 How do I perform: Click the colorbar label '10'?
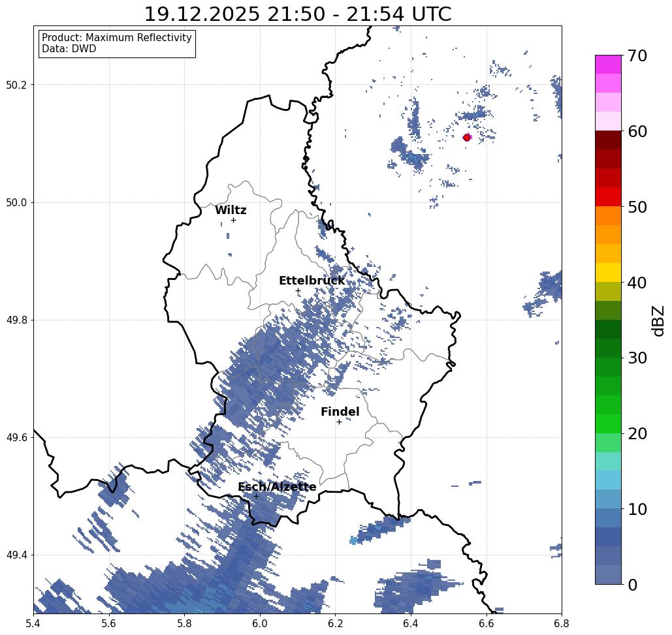click(637, 509)
